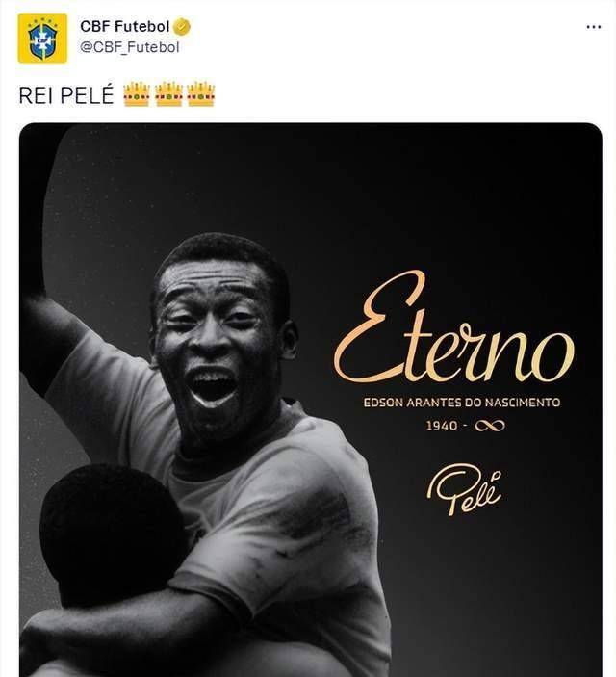Click the last crown emoji

200,93
